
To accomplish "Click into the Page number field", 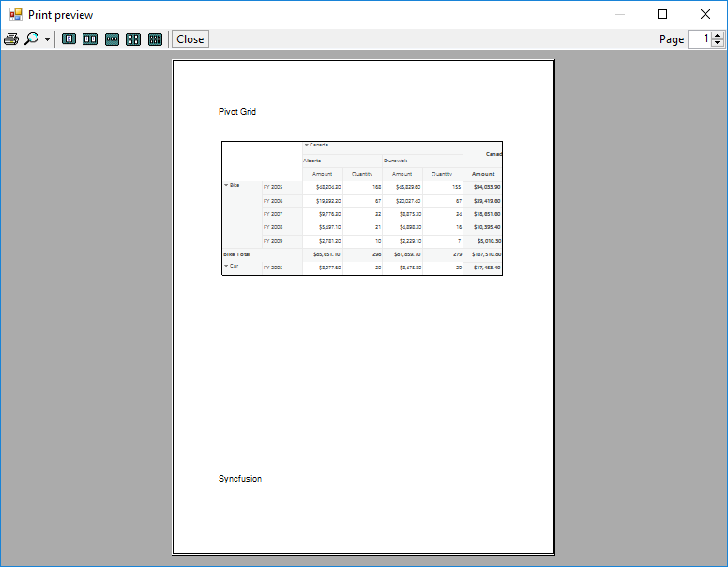I will point(700,39).
